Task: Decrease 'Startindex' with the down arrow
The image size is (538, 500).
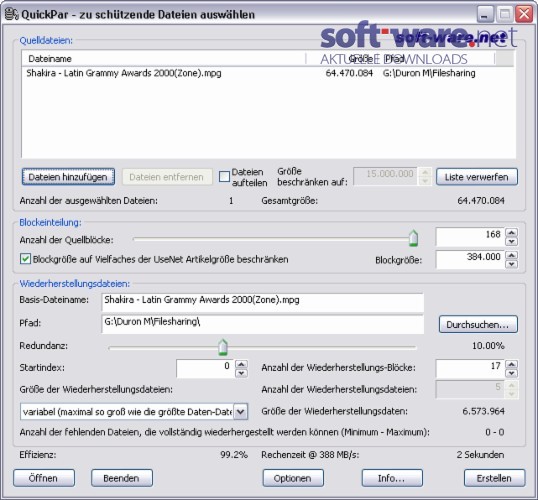Action: pos(241,373)
